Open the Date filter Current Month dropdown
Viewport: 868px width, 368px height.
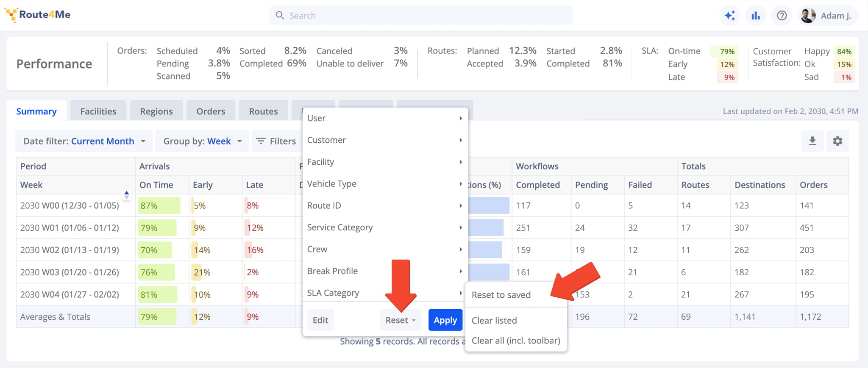pyautogui.click(x=84, y=141)
